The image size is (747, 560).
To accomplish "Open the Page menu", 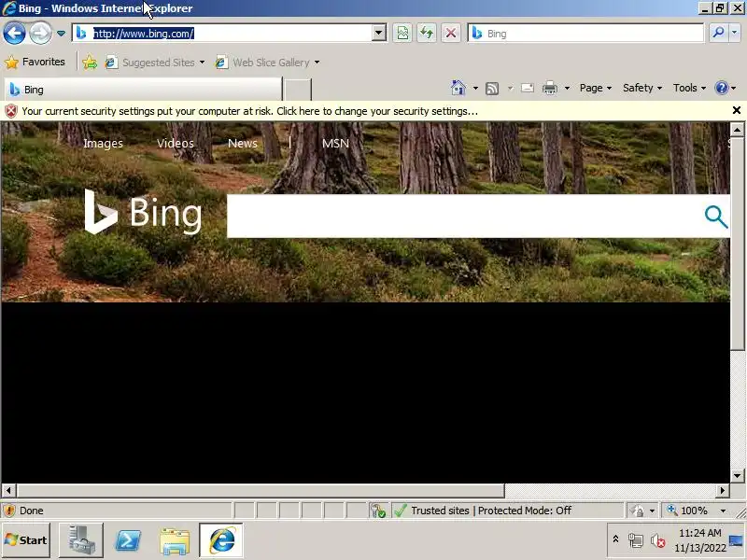I will [x=595, y=88].
